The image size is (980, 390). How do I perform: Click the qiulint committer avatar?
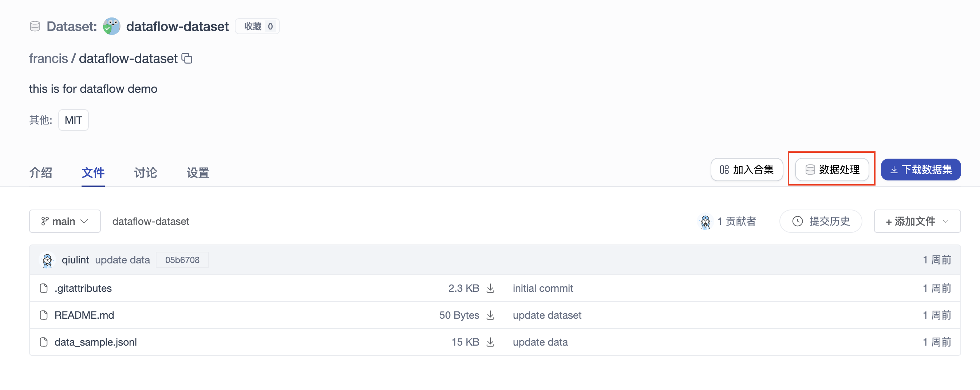click(x=47, y=260)
